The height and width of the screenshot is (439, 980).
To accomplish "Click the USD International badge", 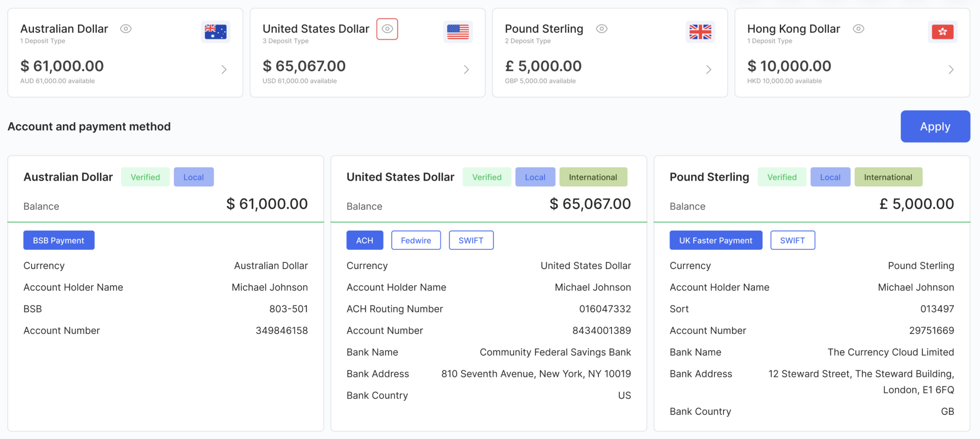I will click(x=593, y=177).
